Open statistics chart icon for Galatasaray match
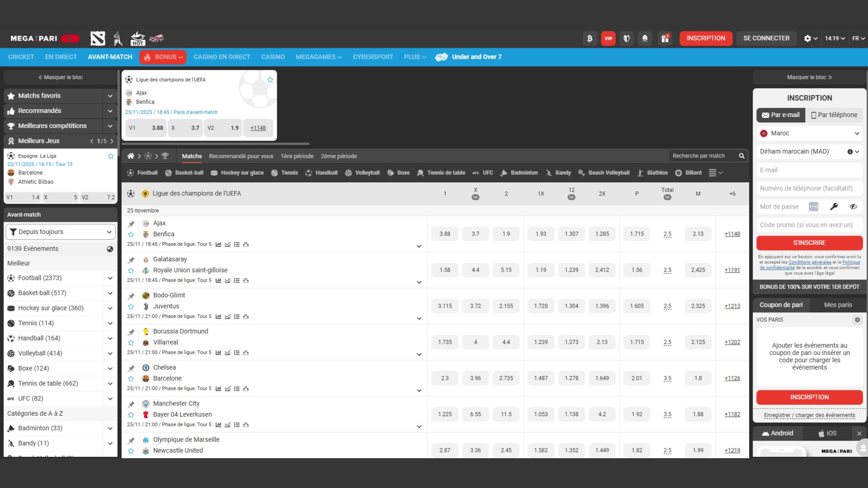The image size is (868, 488). point(218,281)
